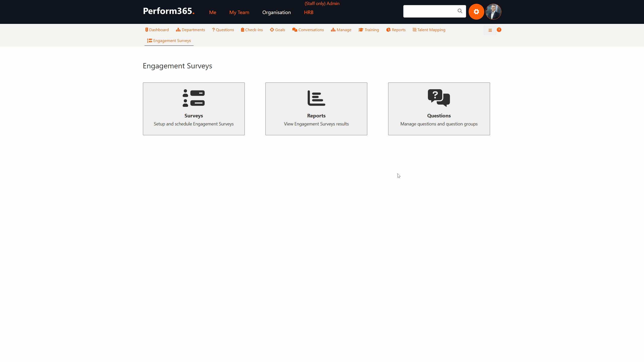
Task: Click the Perform365 logo
Action: pyautogui.click(x=169, y=11)
